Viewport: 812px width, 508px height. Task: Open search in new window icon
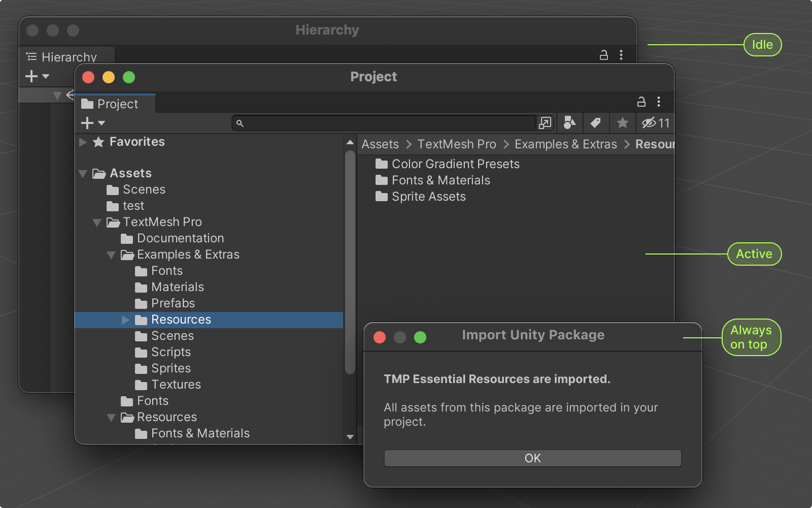point(545,123)
